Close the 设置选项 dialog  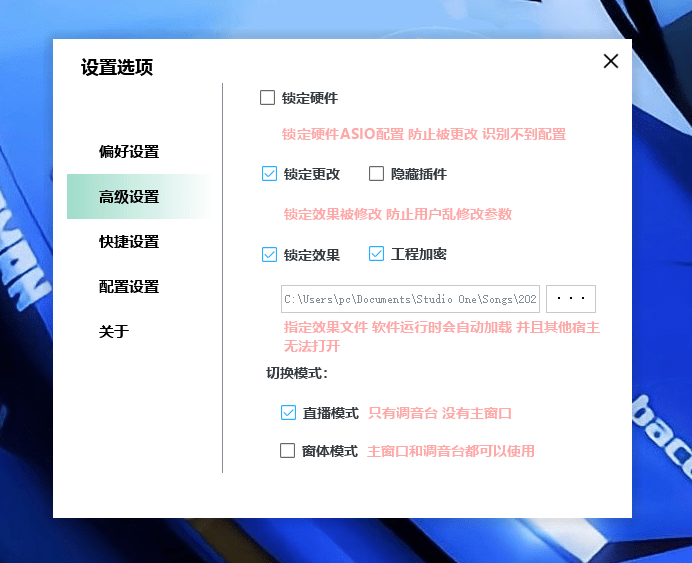[611, 61]
